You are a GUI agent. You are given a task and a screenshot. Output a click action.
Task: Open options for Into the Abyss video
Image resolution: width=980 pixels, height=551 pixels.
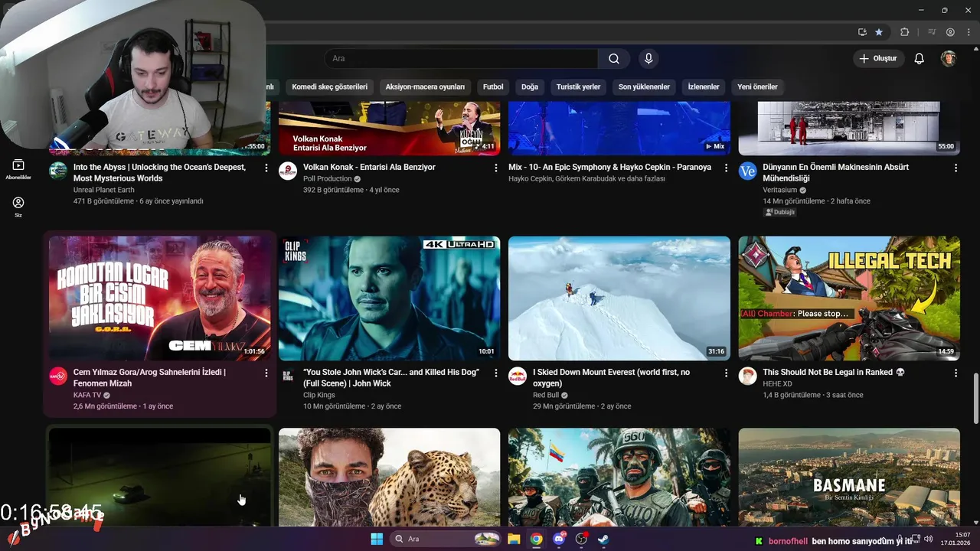(x=266, y=168)
